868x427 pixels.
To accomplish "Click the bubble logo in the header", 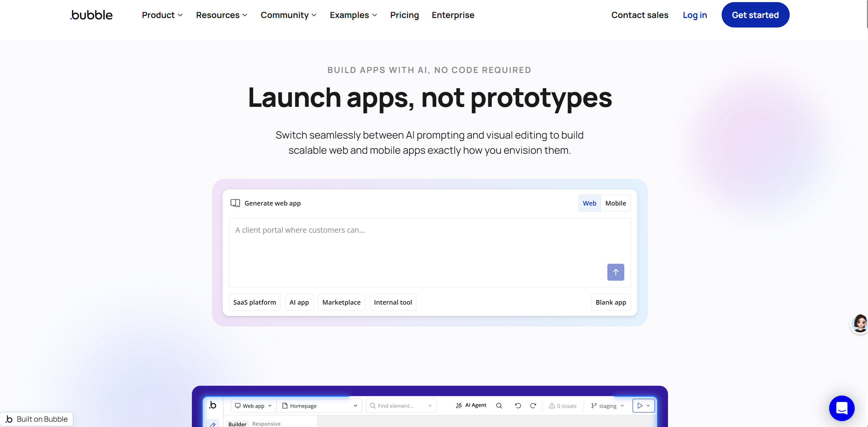I will [91, 15].
